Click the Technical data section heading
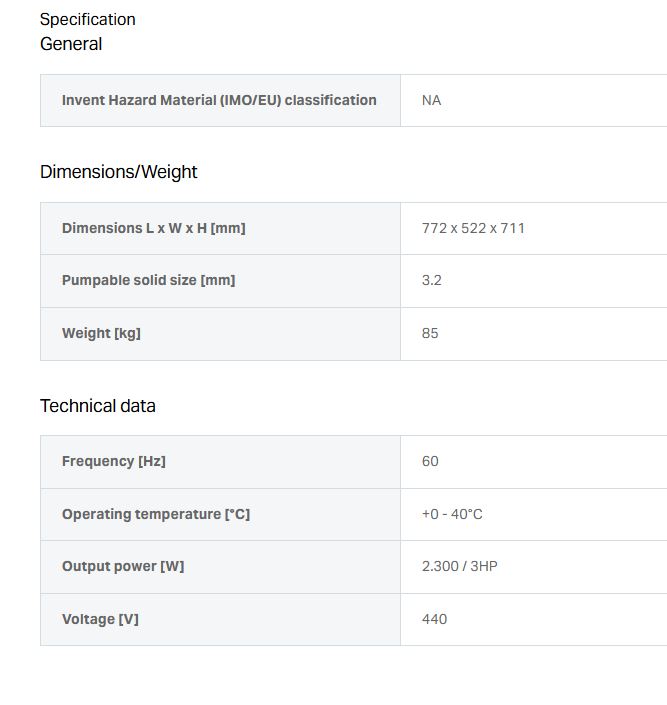Screen dimensions: 667x705 pos(98,406)
